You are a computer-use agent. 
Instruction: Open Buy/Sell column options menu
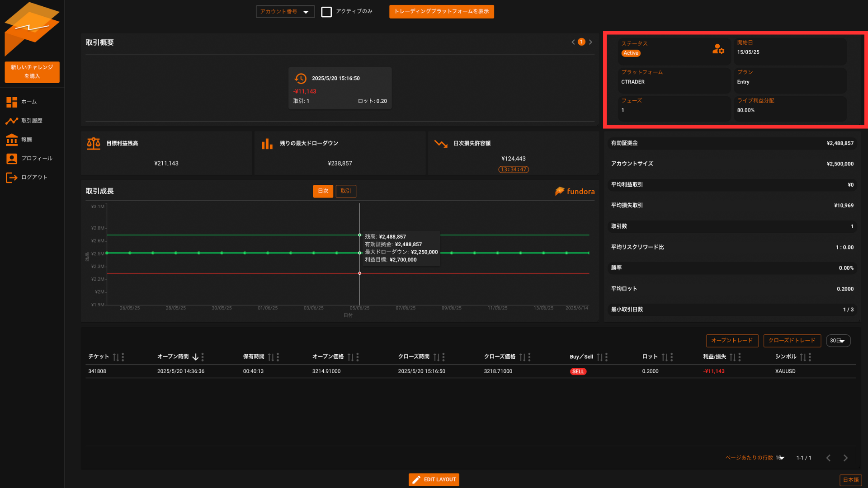607,357
